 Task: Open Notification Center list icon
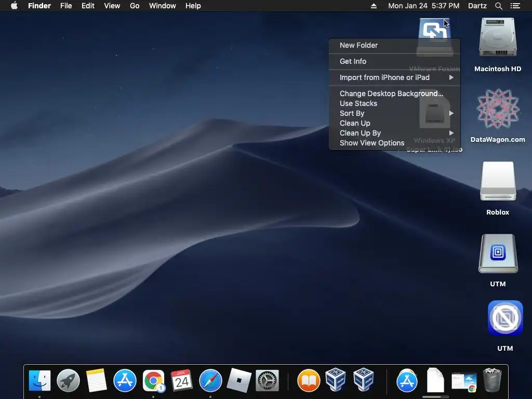pyautogui.click(x=515, y=6)
